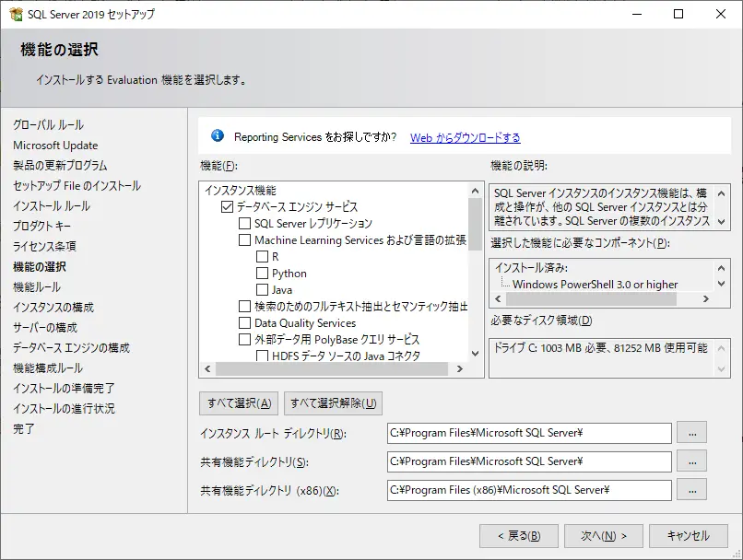Click feature list scroll down arrow

click(x=476, y=354)
